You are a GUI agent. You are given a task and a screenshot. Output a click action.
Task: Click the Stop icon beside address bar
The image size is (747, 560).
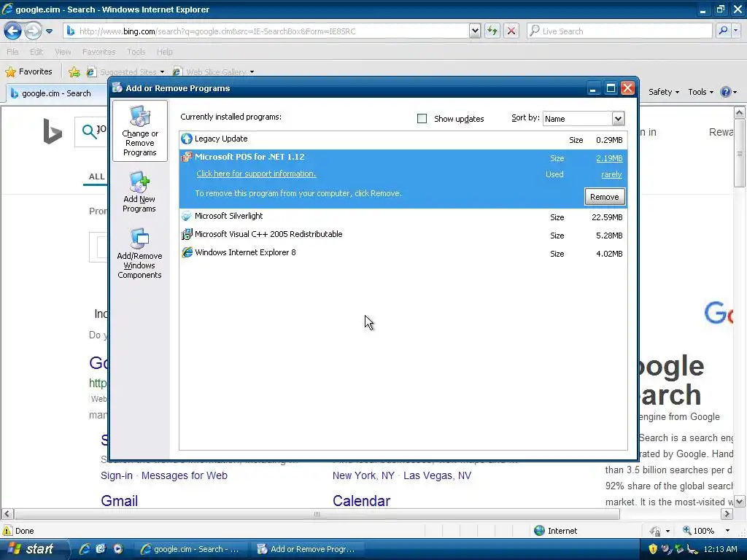pyautogui.click(x=511, y=31)
